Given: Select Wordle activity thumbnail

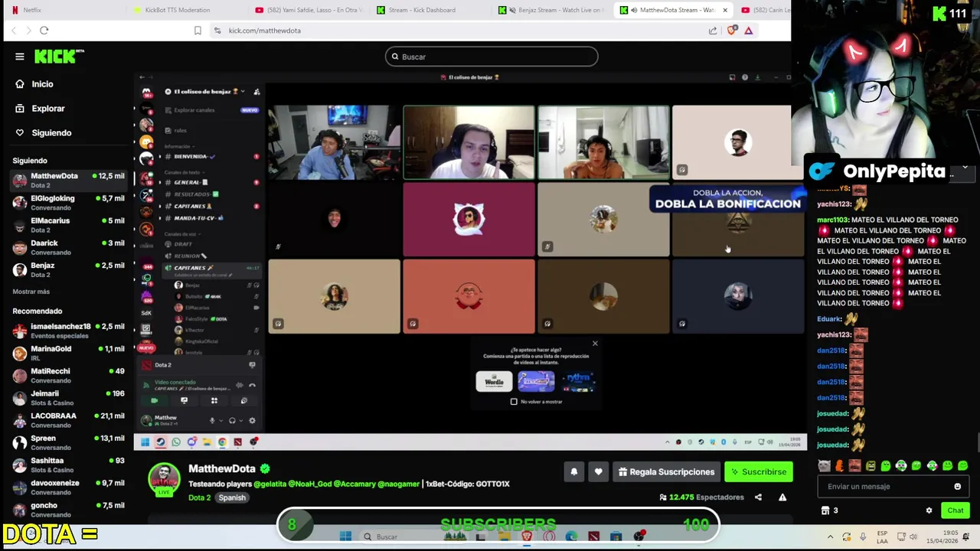Looking at the screenshot, I should click(494, 381).
